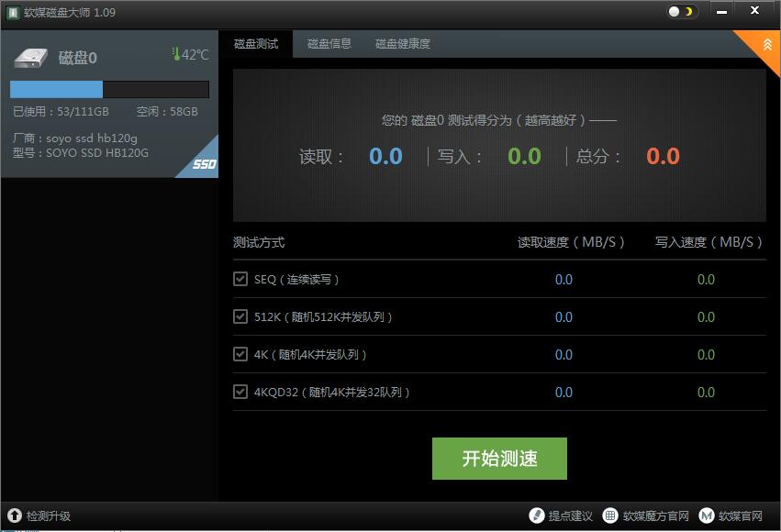Viewport: 781px width, 532px height.
Task: Click the green temperature thermometer icon
Action: (x=177, y=53)
